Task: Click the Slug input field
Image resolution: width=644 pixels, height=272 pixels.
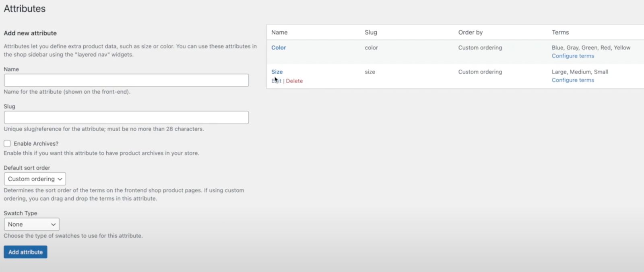Action: [x=126, y=117]
